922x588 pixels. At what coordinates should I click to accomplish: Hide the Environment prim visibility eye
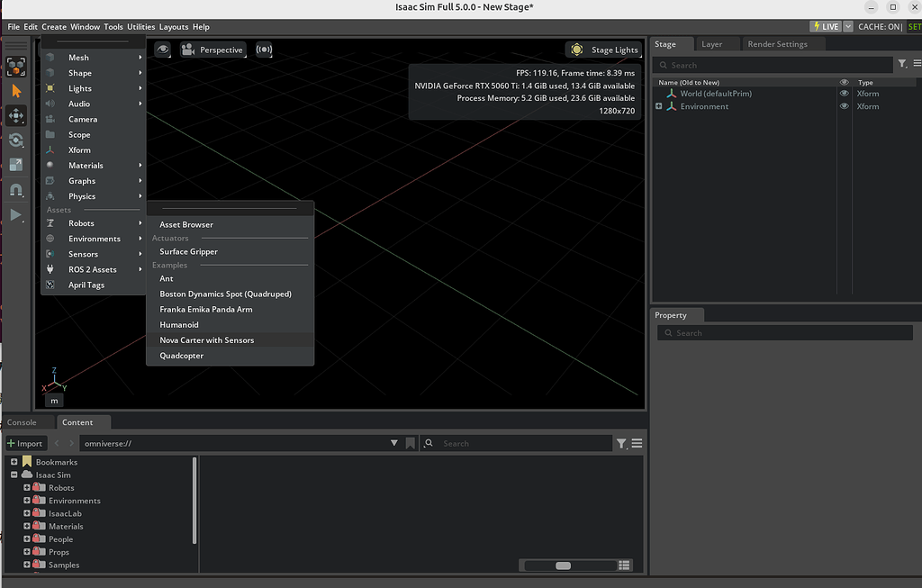(x=844, y=106)
